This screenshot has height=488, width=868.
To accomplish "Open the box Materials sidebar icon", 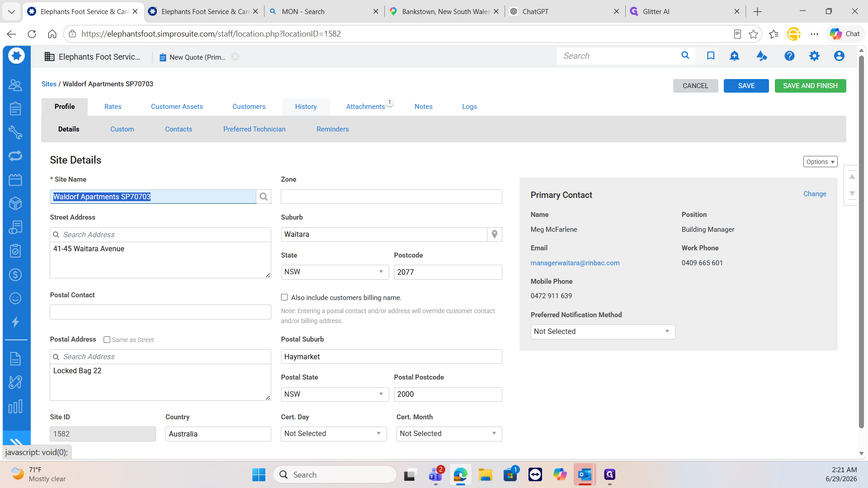I will [15, 203].
